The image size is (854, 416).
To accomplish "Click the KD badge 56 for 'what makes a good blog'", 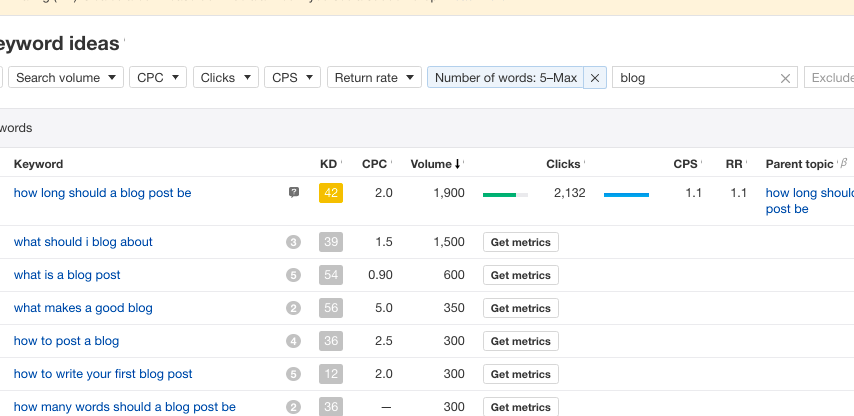I will [x=331, y=308].
